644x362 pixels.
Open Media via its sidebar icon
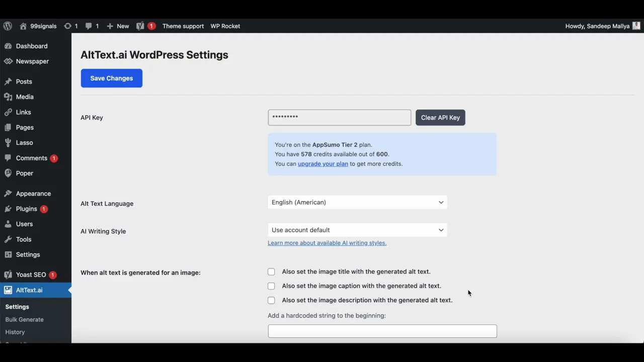point(8,97)
